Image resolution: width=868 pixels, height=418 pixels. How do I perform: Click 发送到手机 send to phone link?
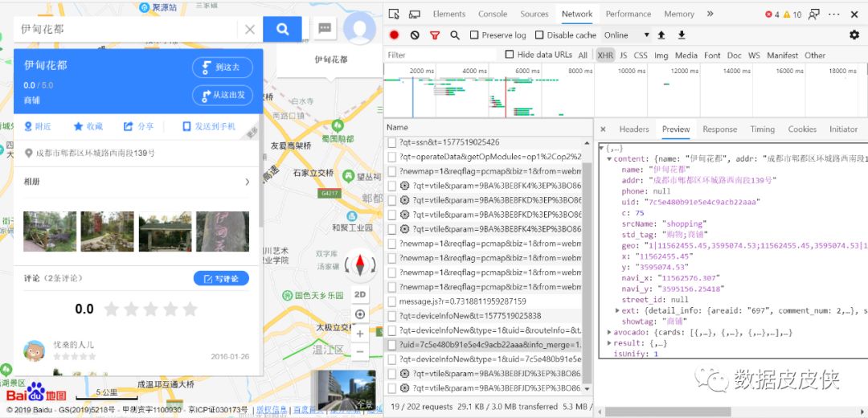coord(209,126)
